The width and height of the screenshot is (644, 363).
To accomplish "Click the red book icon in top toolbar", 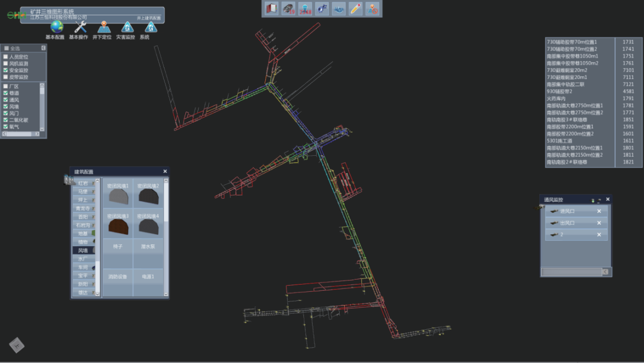I will [x=271, y=8].
